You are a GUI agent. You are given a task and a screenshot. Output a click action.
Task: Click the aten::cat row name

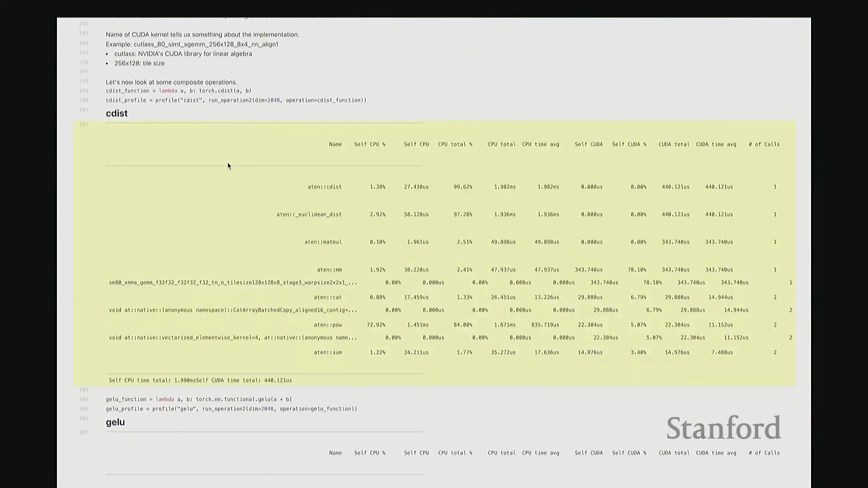coord(328,297)
